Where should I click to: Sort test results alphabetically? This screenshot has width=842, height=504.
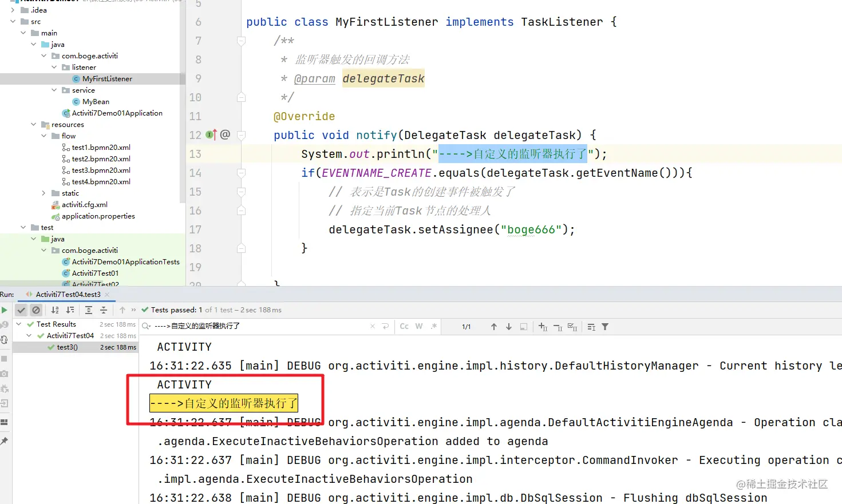pyautogui.click(x=55, y=310)
